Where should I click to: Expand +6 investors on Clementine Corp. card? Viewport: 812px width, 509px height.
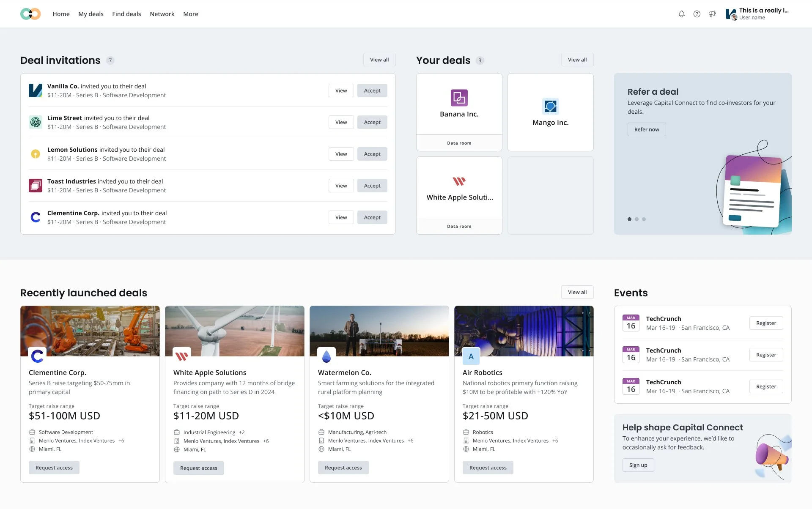pyautogui.click(x=121, y=441)
